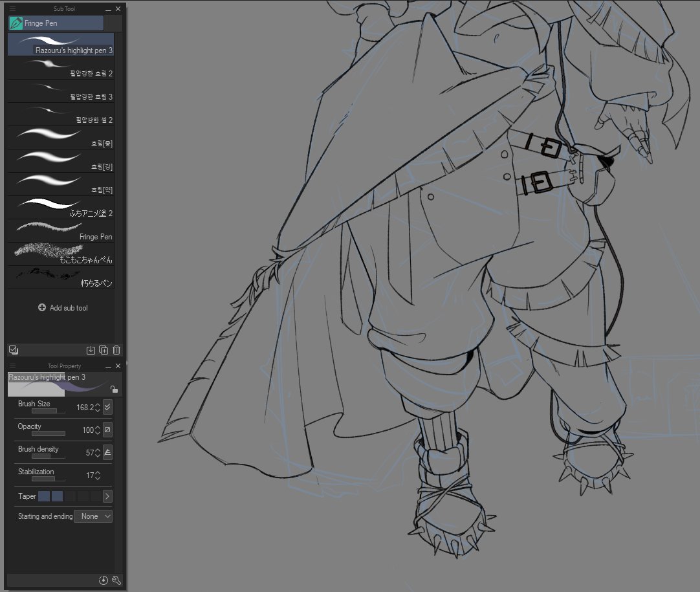Adjust the Brush density slider

[x=49, y=456]
